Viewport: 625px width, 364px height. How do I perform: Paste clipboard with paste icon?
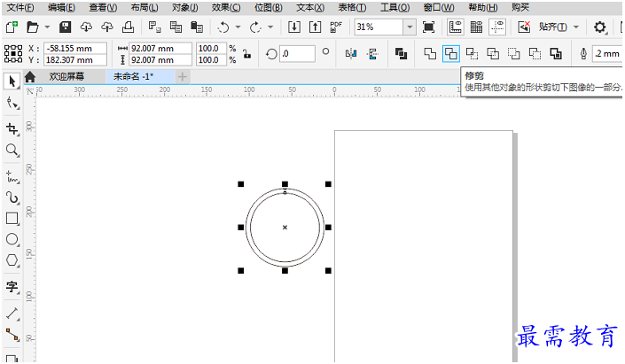tap(197, 27)
